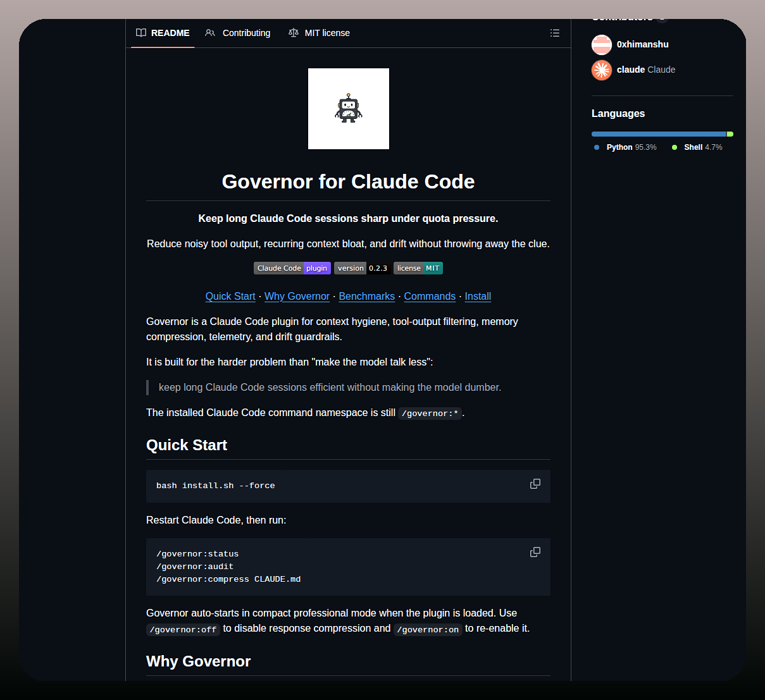Image resolution: width=765 pixels, height=700 pixels.
Task: Open the Commands link
Action: pos(430,296)
